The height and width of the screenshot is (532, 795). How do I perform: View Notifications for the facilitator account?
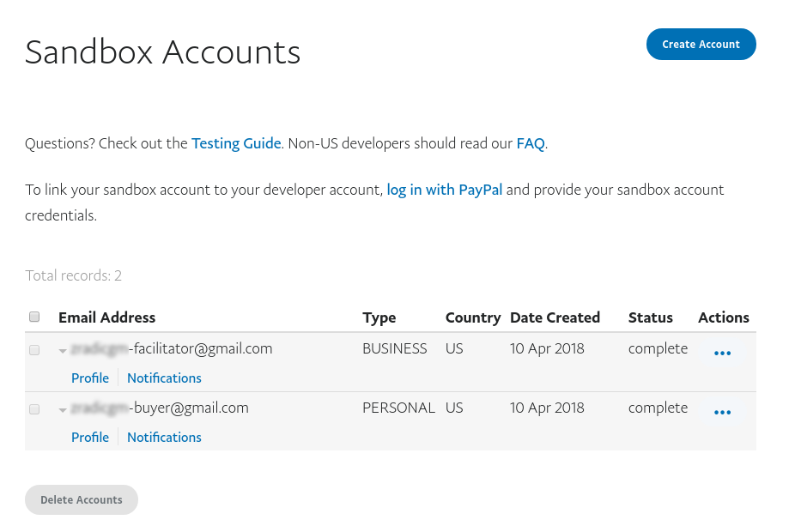pos(164,378)
